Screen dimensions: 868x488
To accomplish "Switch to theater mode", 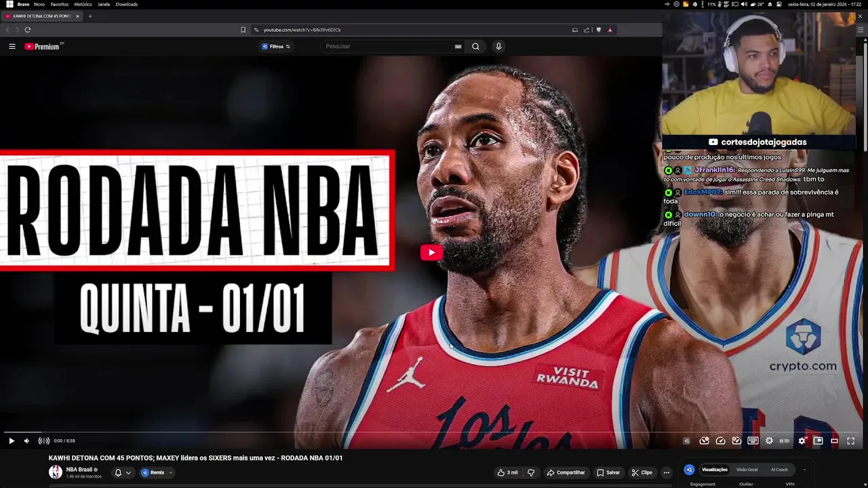I will tap(834, 441).
